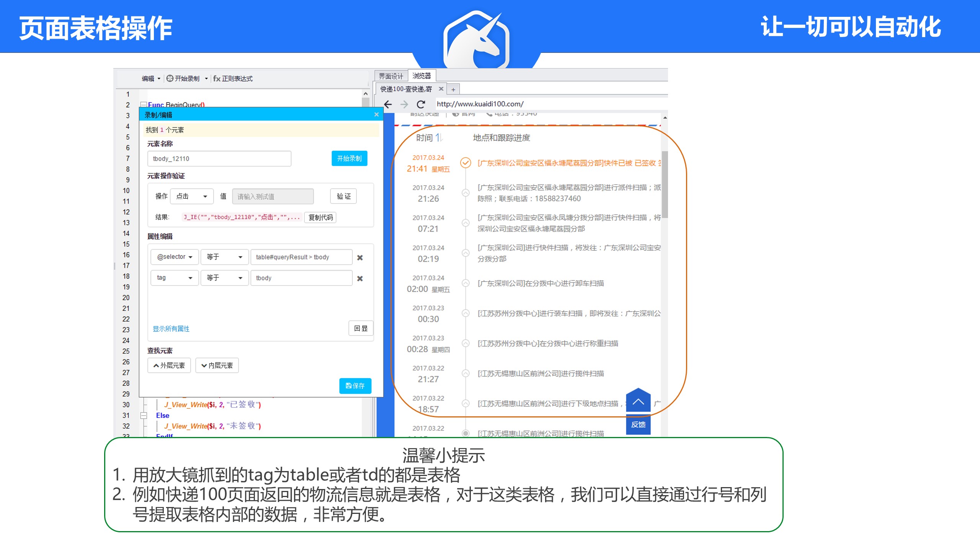Collapse the Else code block

point(144,416)
